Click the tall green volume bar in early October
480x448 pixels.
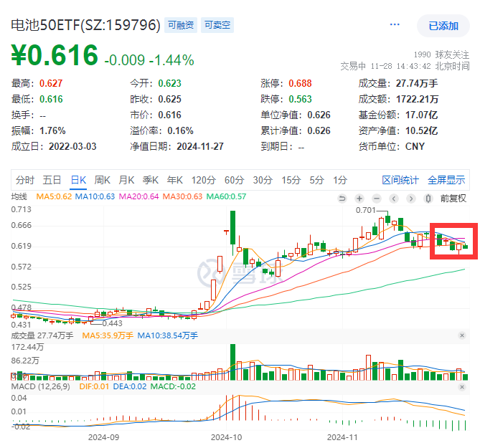click(x=232, y=362)
